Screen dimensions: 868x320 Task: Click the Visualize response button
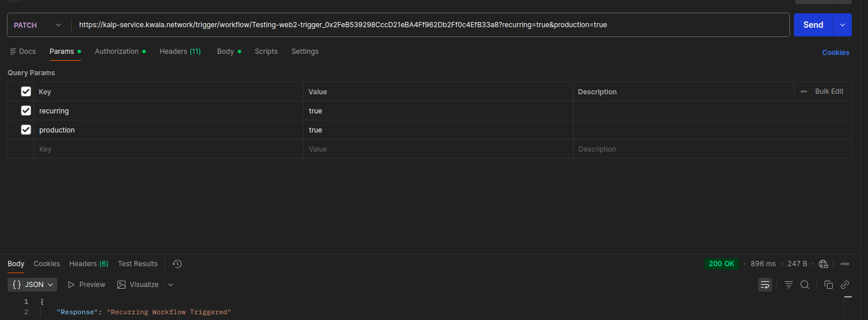point(138,285)
